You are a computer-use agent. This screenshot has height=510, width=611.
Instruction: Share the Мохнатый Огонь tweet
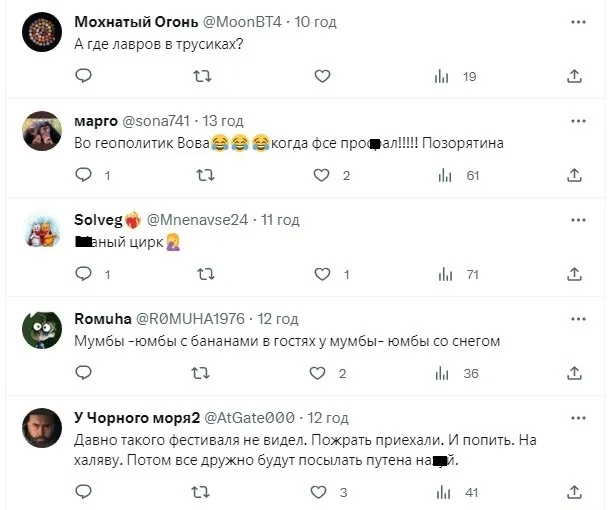[574, 76]
